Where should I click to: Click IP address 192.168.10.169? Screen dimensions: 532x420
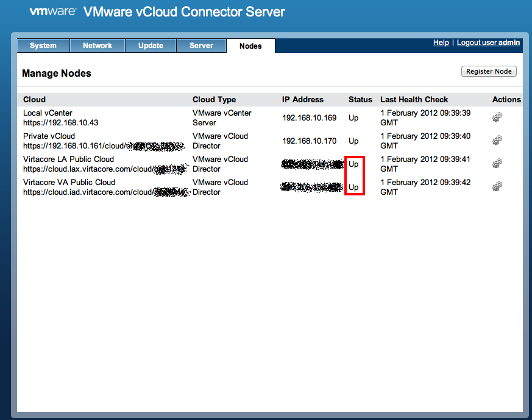point(310,117)
